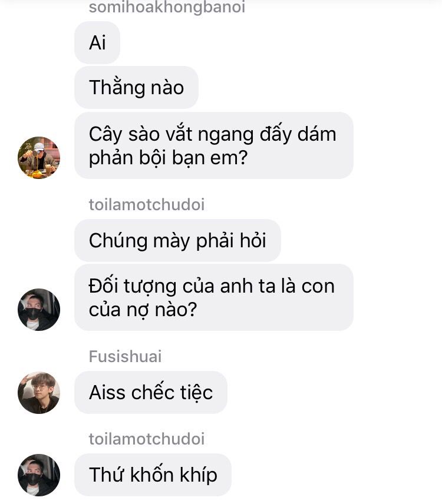Screen dimensions: 442x504
Task: Tap the 'Chúng mày phải hỏi' bubble
Action: [x=177, y=240]
